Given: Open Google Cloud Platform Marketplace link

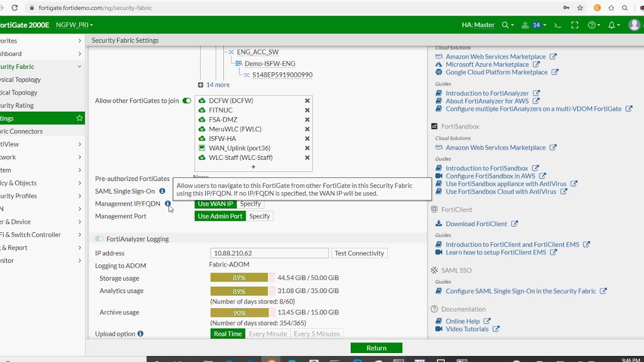Looking at the screenshot, I should [497, 72].
